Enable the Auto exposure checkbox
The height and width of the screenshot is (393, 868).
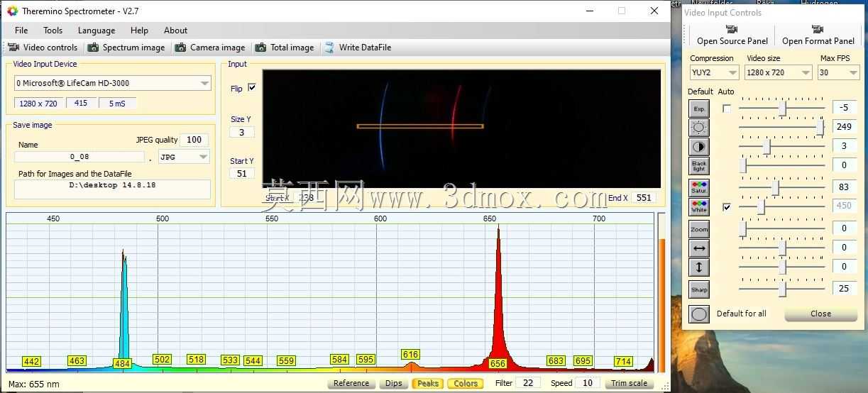pyautogui.click(x=726, y=109)
